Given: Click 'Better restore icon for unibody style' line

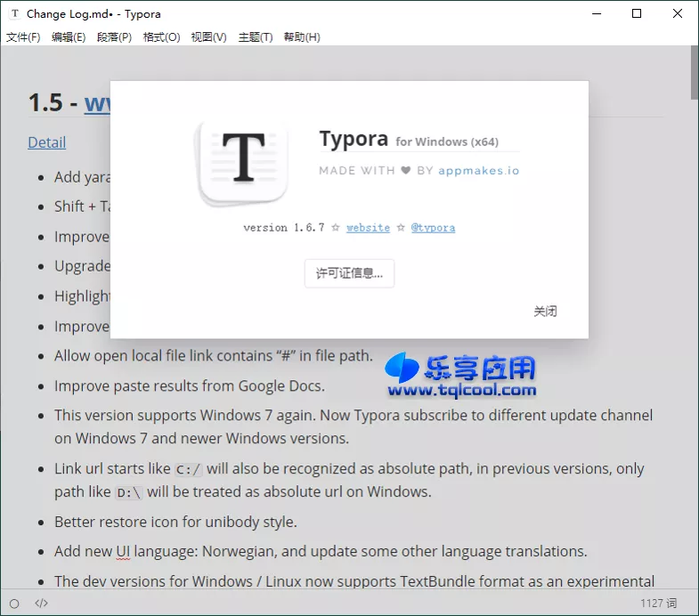Looking at the screenshot, I should (x=175, y=522).
